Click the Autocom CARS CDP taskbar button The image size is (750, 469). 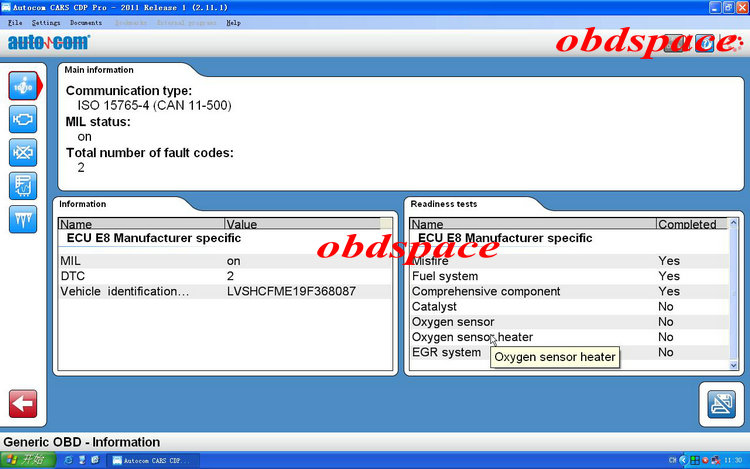(x=153, y=460)
